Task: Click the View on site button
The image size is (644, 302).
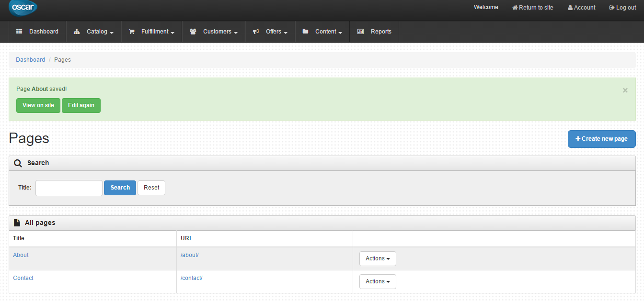Action: point(38,105)
